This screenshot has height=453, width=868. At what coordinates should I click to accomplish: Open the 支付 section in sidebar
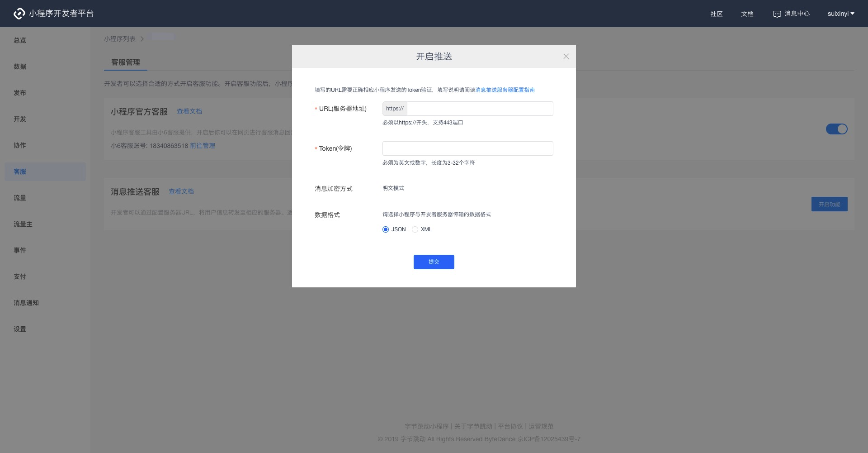pos(20,276)
